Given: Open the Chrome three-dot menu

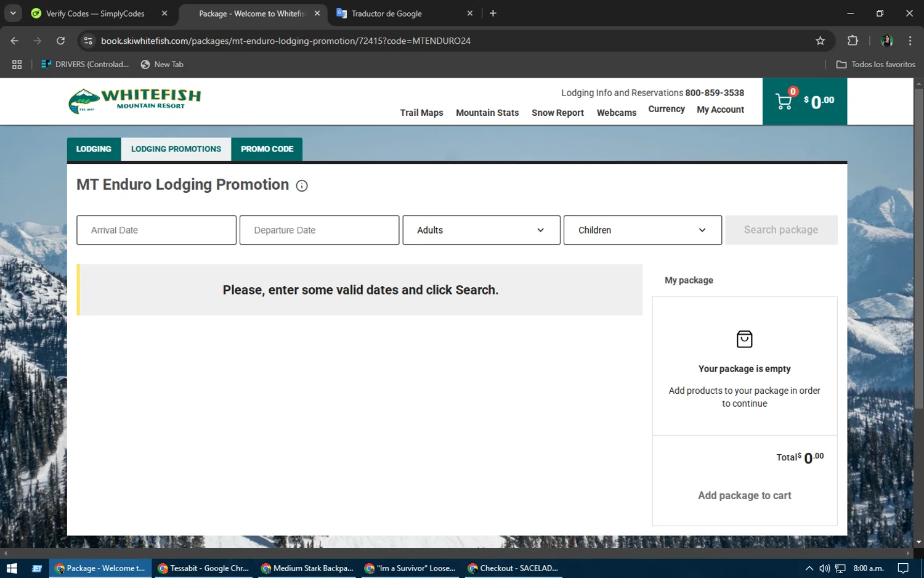Looking at the screenshot, I should coord(910,41).
